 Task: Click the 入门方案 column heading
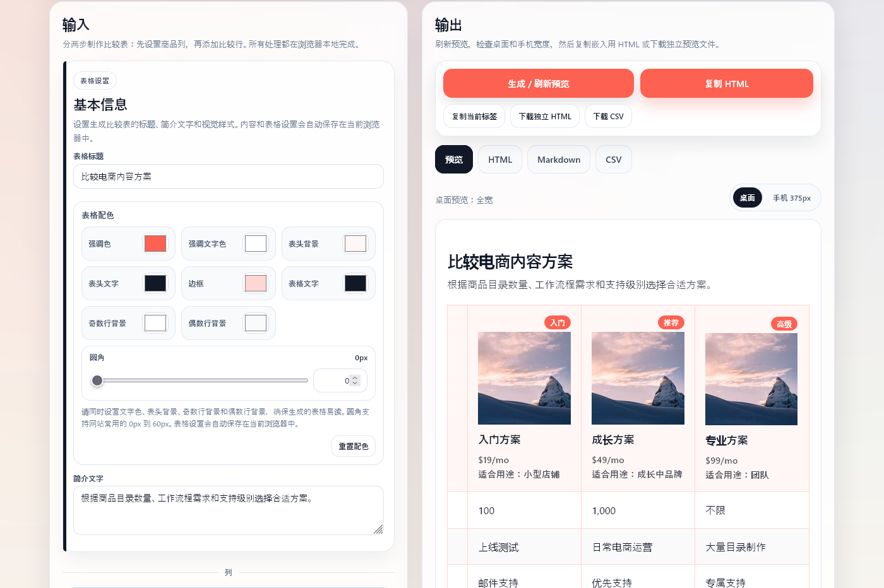pos(499,440)
